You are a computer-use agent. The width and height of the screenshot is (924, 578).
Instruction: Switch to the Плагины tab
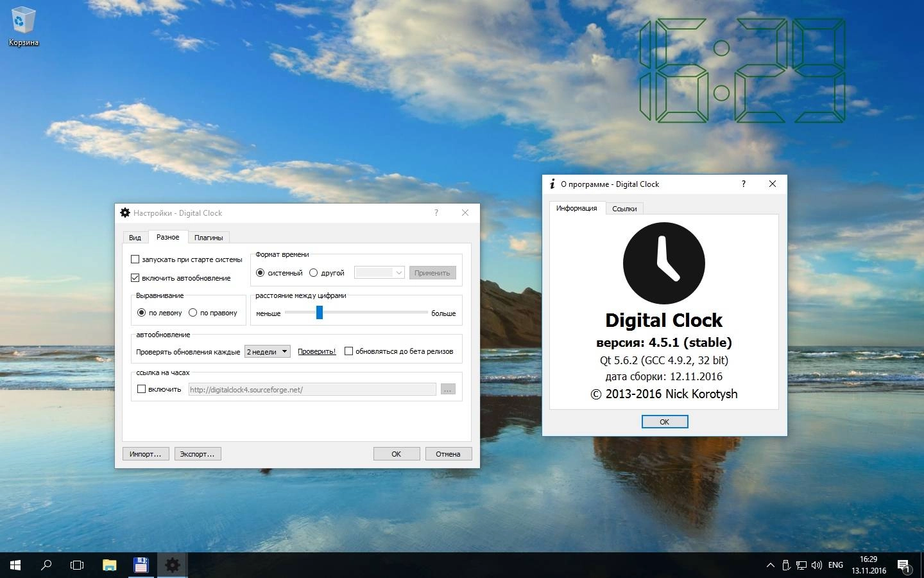point(209,238)
